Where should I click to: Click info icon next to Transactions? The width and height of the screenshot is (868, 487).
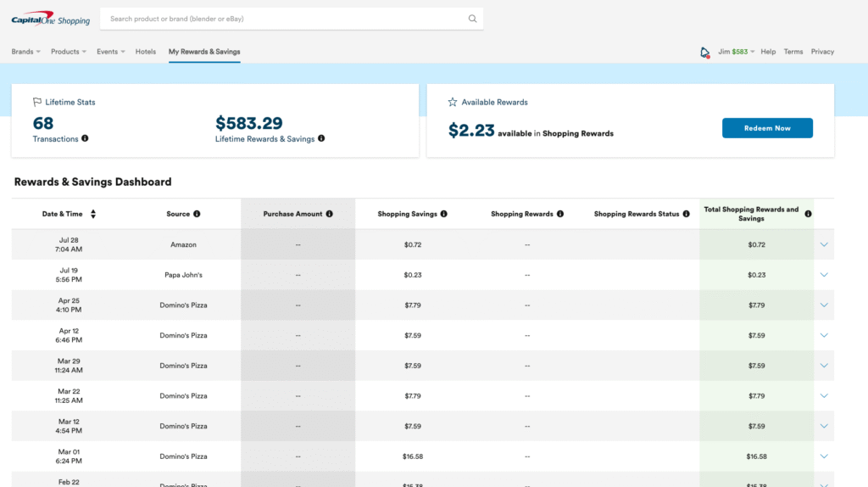pos(85,139)
